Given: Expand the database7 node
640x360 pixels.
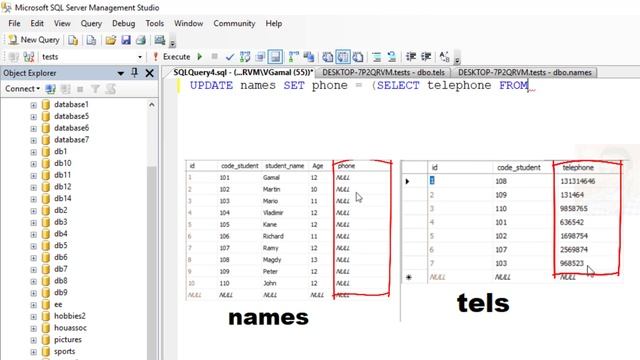Looking at the screenshot, I should 33,140.
